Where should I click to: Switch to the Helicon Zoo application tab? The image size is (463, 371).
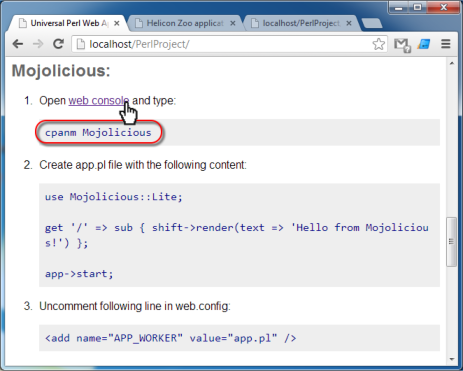(x=185, y=23)
